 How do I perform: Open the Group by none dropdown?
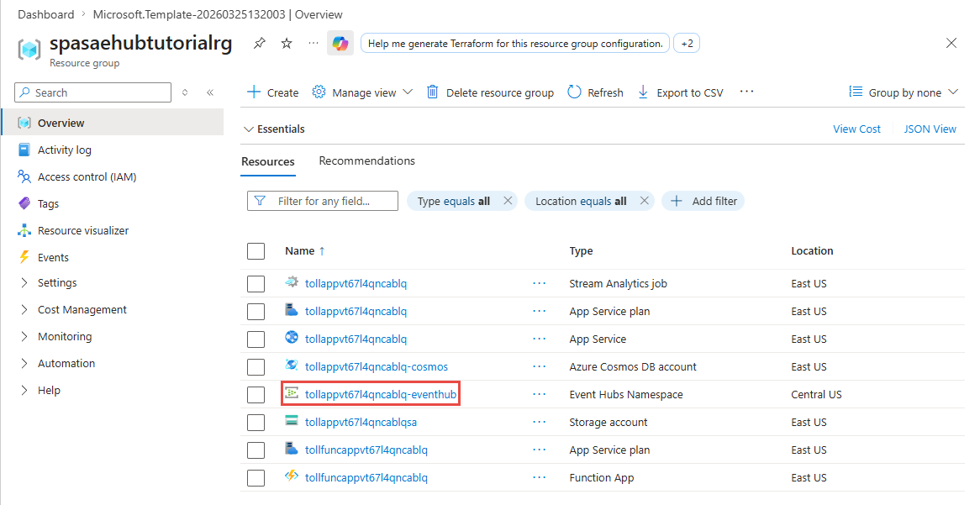pos(904,92)
